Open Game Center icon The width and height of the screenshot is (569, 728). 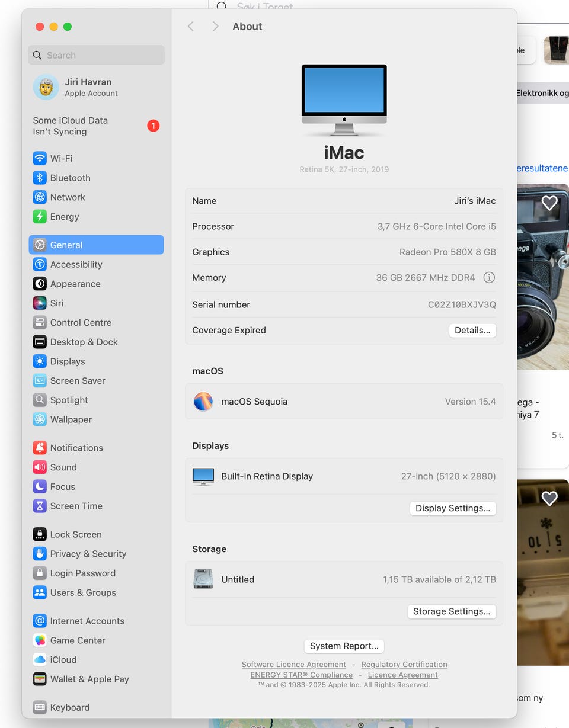tap(40, 640)
